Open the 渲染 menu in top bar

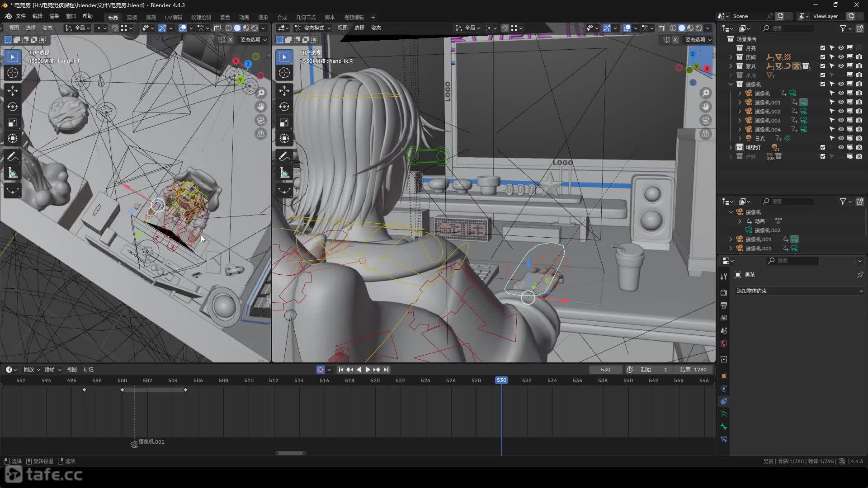click(54, 16)
